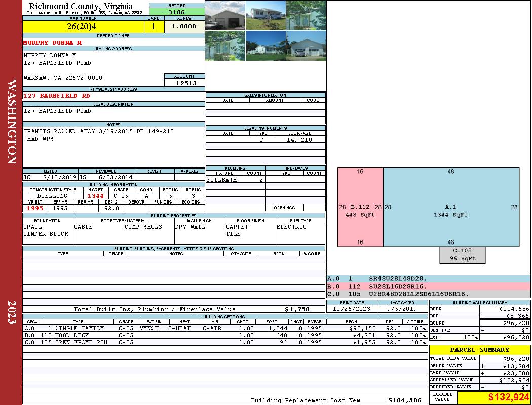Screen dimensions: 532x405
Task: Open the bottom-middle distant house photo
Action: (x=265, y=46)
